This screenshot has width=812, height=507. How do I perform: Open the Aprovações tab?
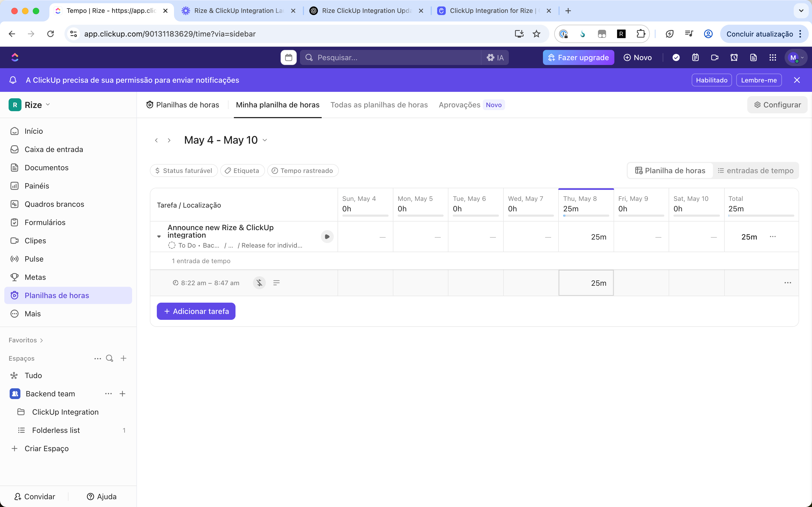tap(459, 105)
